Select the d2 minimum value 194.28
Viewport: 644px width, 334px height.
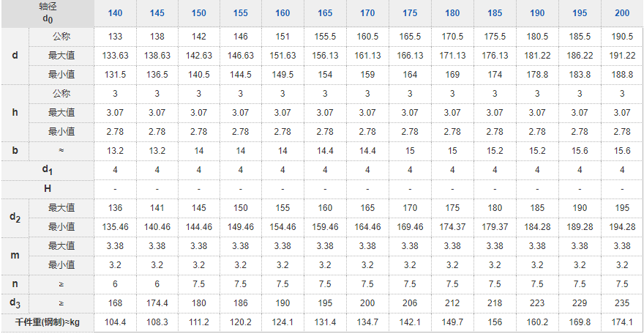(x=622, y=226)
